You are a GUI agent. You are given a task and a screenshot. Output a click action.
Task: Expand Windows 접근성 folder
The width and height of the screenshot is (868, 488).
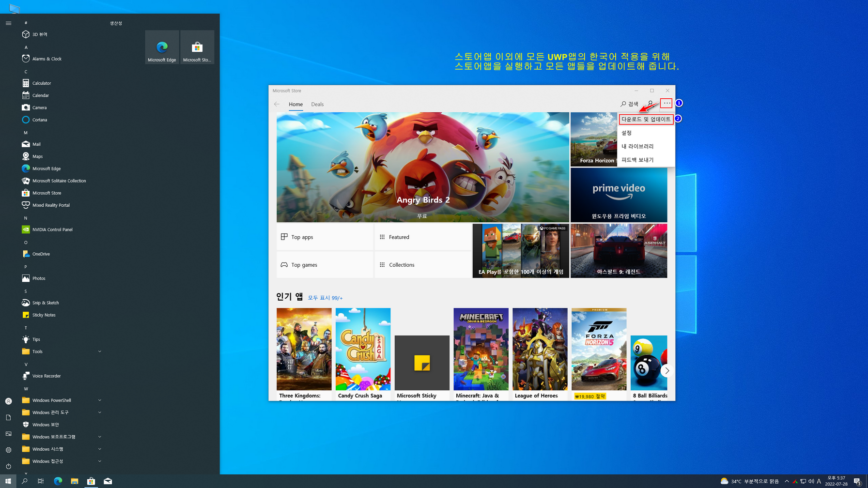[x=61, y=461]
